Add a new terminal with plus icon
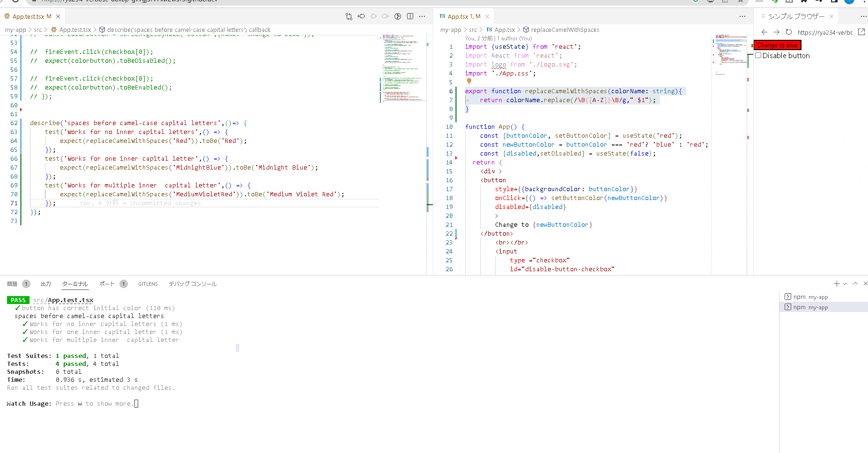The width and height of the screenshot is (868, 453). (x=837, y=283)
